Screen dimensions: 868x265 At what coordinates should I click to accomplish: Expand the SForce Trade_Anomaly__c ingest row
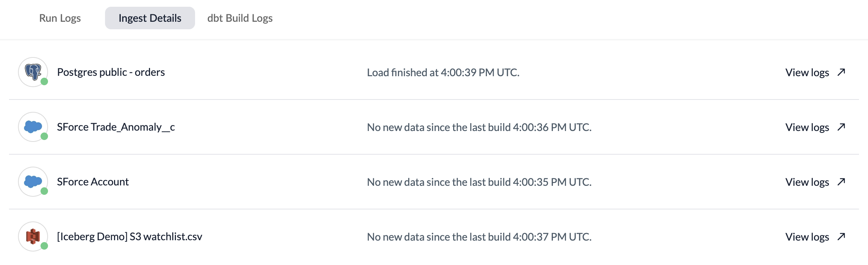point(263,127)
